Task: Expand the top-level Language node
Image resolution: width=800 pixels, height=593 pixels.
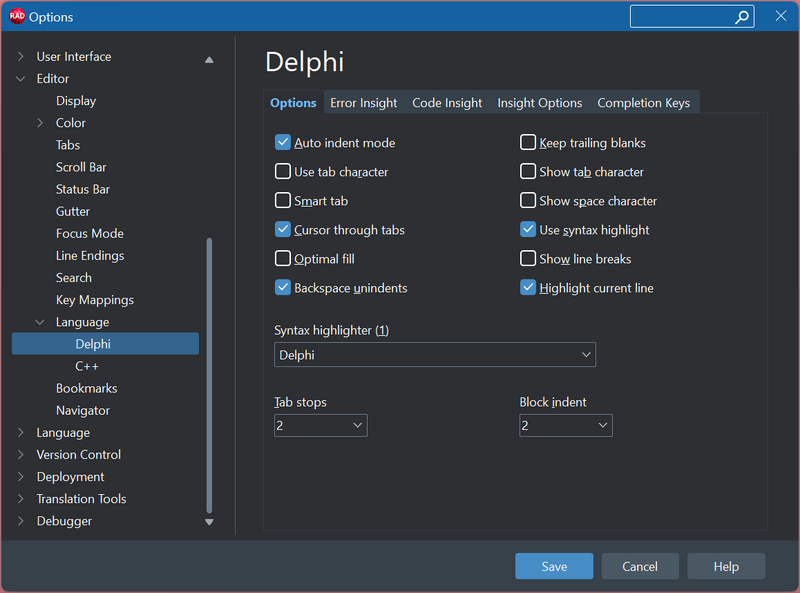Action: click(20, 433)
